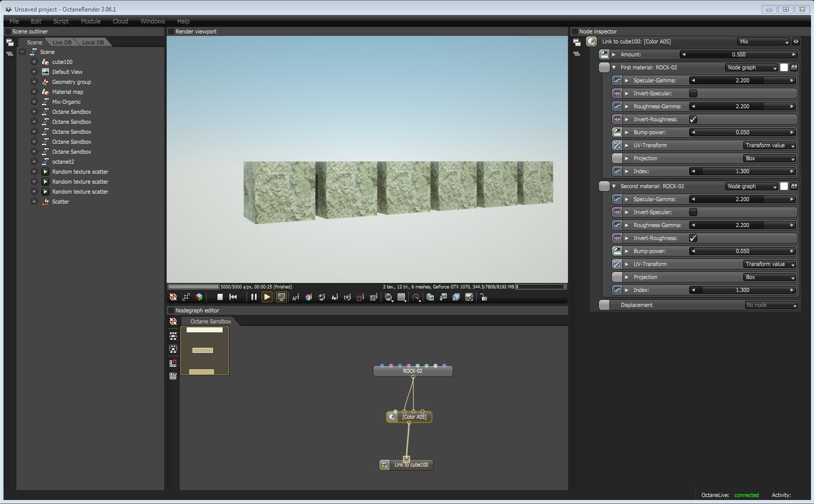This screenshot has height=504, width=814.
Task: Pause the render in the viewport toolbar
Action: click(x=254, y=297)
